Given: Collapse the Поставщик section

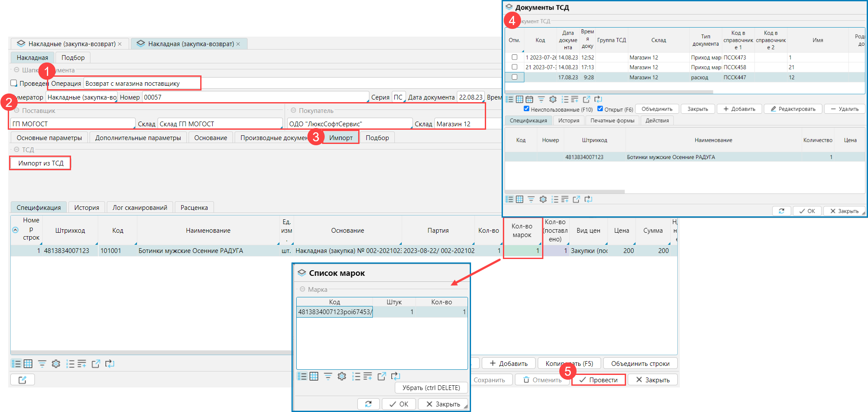Looking at the screenshot, I should click(x=16, y=111).
